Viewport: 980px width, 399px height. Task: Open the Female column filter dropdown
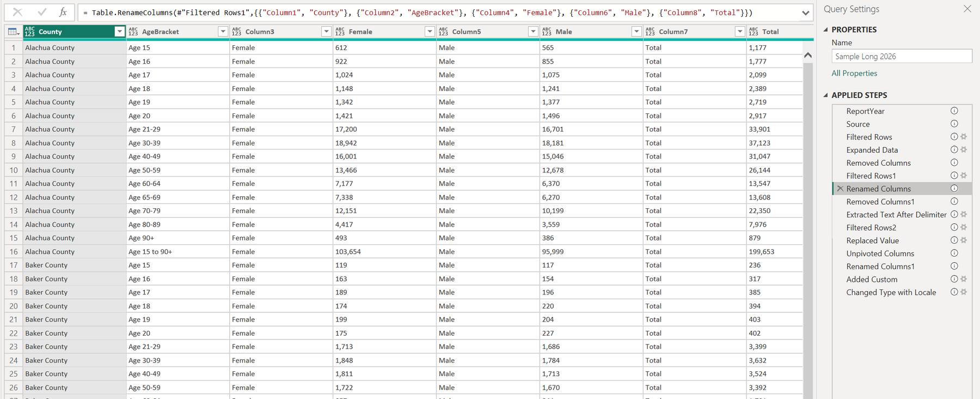coord(430,32)
